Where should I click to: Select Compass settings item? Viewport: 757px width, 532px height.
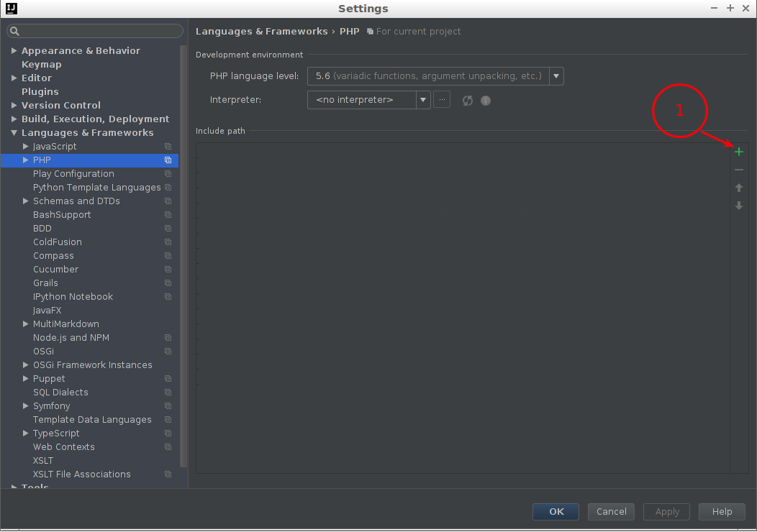point(53,256)
